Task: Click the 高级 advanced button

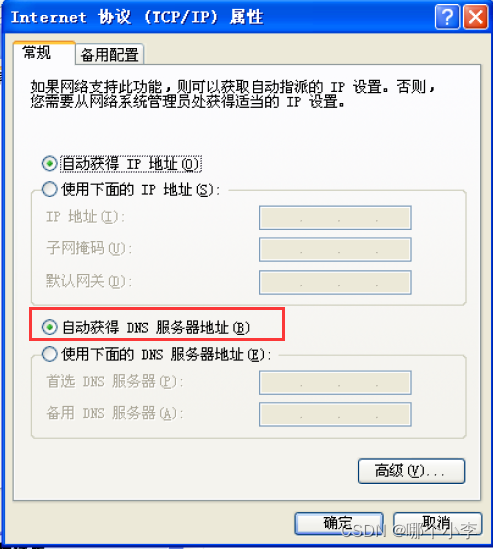Action: tap(411, 471)
